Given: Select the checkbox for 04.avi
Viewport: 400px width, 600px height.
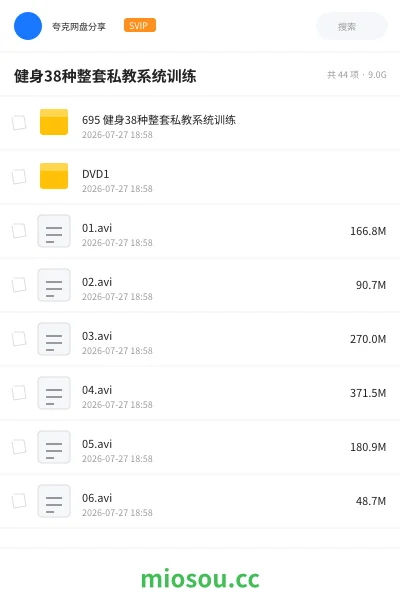Looking at the screenshot, I should click(x=19, y=393).
